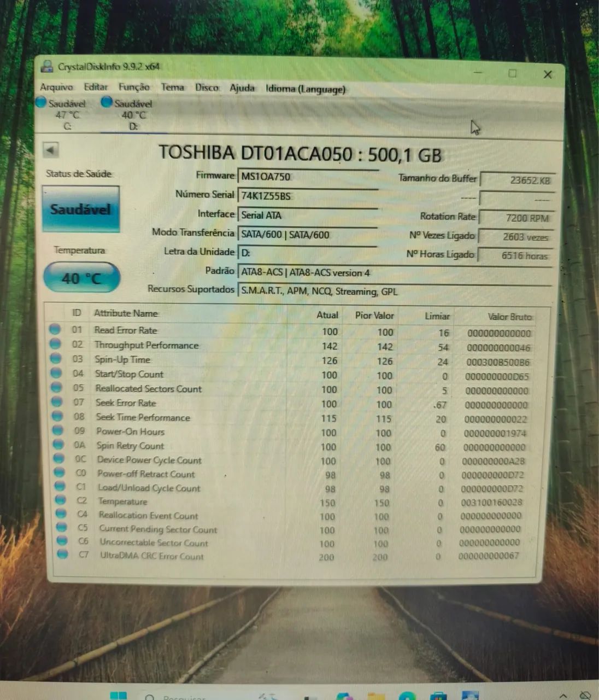This screenshot has width=599, height=700.
Task: Click status dot of Temperature attribute row
Action: coord(61,500)
